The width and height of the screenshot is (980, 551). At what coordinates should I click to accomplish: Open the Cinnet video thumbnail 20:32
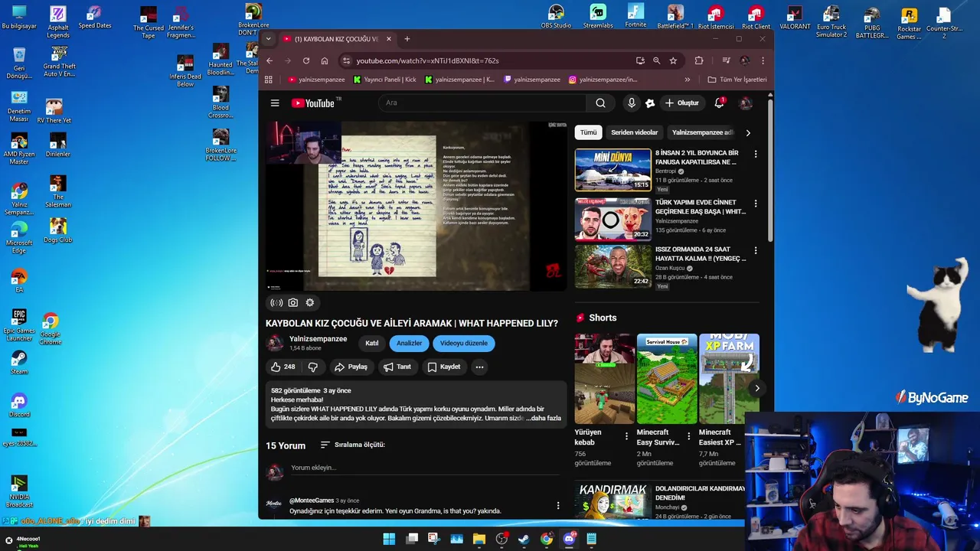pos(612,220)
